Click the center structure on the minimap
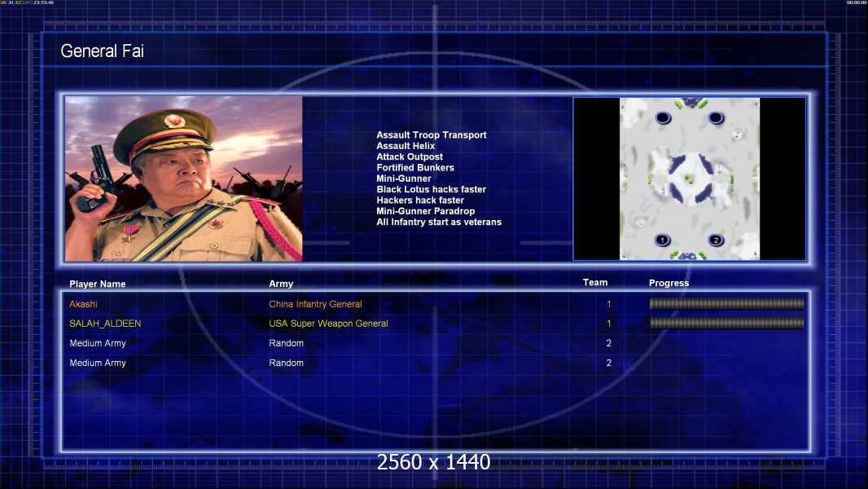The image size is (868, 489). click(x=689, y=178)
